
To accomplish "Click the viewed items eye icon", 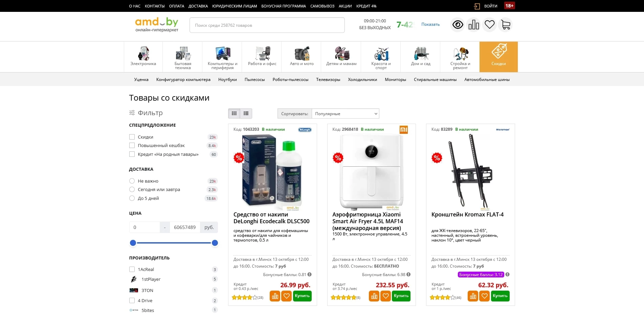I will tap(458, 25).
